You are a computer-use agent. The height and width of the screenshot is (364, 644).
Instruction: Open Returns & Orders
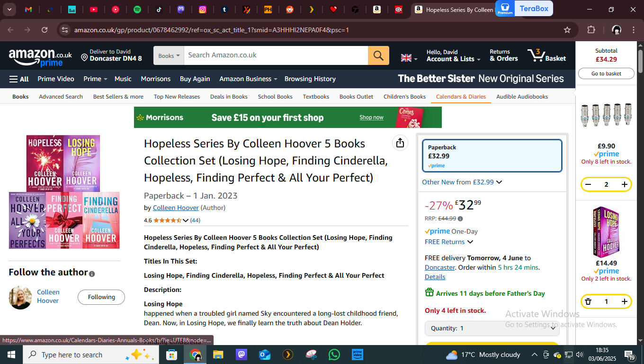click(x=503, y=55)
